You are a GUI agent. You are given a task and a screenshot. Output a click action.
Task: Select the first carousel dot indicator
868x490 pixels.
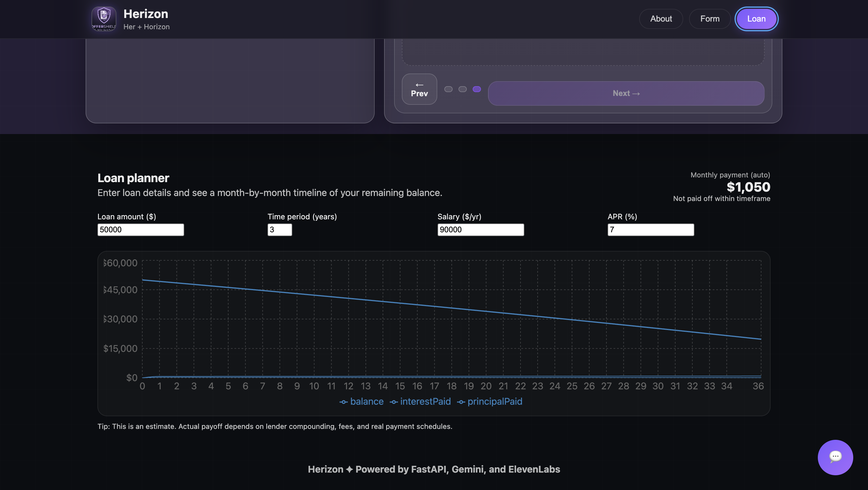(x=448, y=89)
